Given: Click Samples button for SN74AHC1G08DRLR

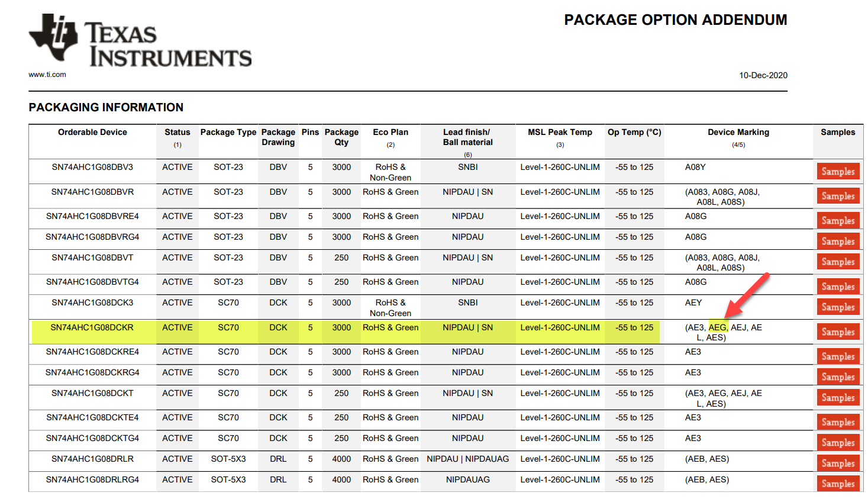Looking at the screenshot, I should point(838,464).
